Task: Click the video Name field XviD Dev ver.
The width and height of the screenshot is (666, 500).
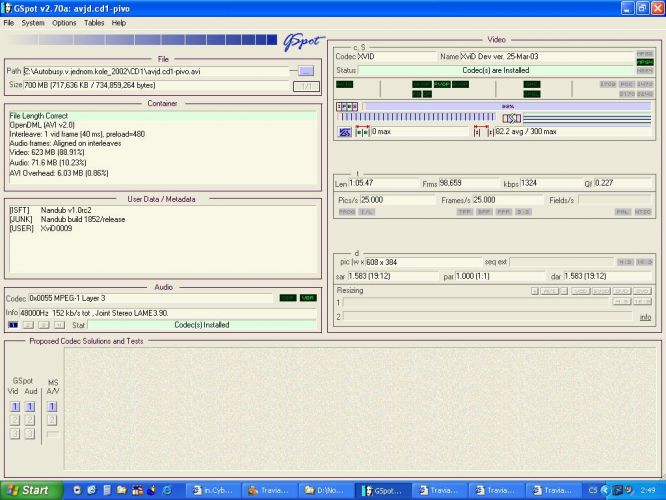Action: 547,56
